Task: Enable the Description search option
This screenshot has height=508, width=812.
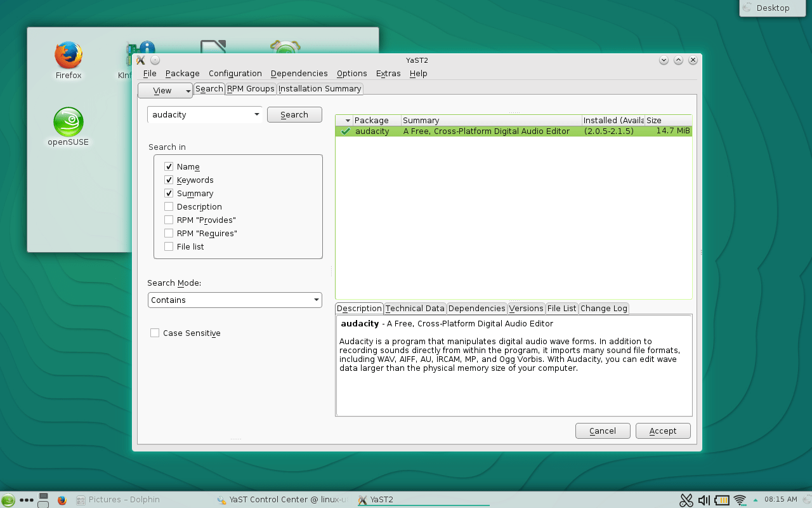Action: click(x=169, y=206)
